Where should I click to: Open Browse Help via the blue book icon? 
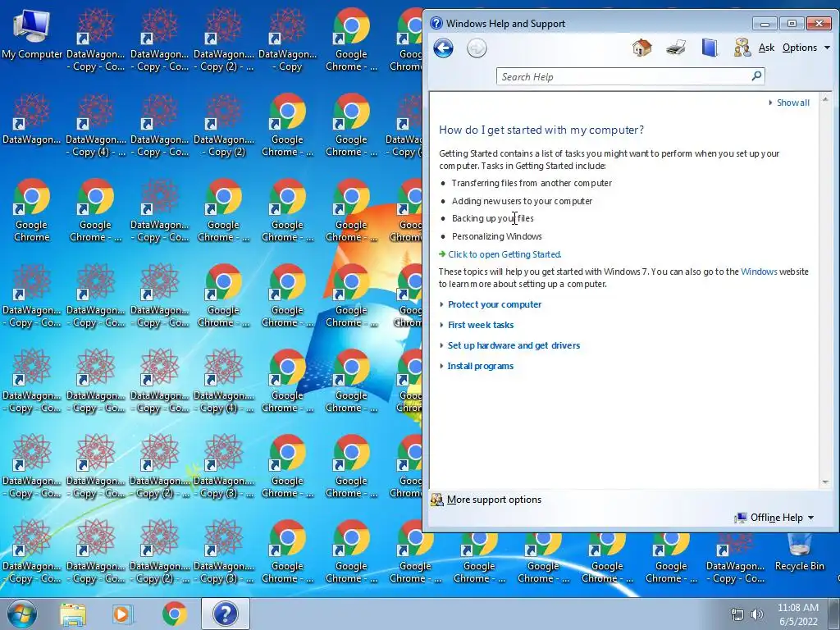tap(710, 48)
